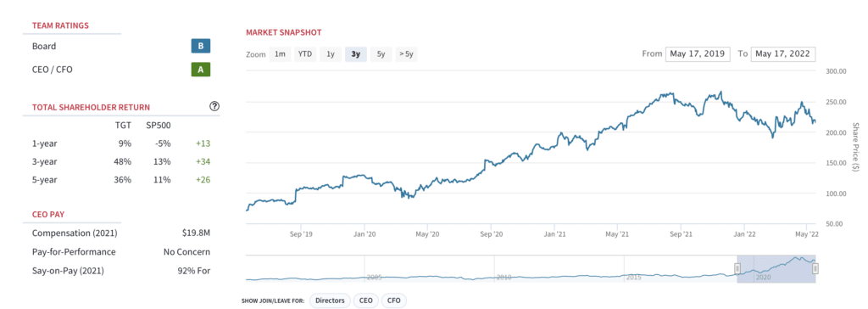
Task: Open the Total Shareholder Return help icon
Action: point(214,106)
